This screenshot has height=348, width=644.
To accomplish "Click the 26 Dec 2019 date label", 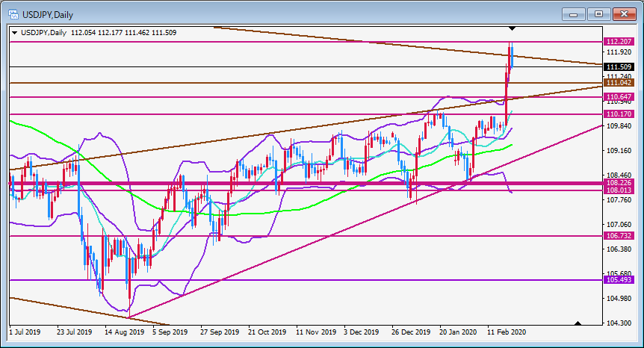I will [x=411, y=332].
